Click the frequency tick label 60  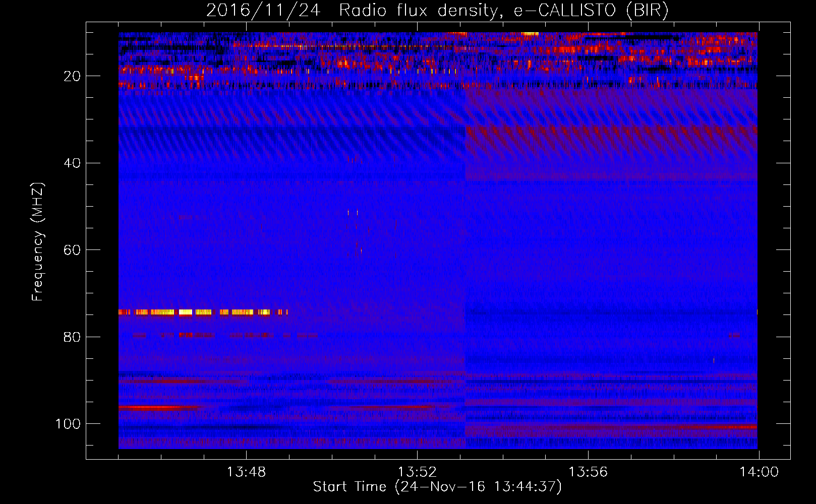pyautogui.click(x=73, y=250)
